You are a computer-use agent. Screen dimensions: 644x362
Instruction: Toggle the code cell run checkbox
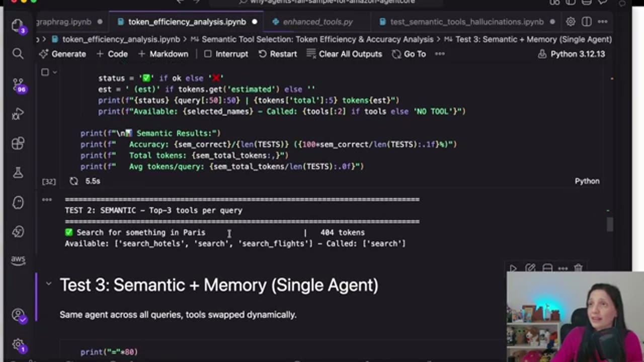tap(45, 72)
